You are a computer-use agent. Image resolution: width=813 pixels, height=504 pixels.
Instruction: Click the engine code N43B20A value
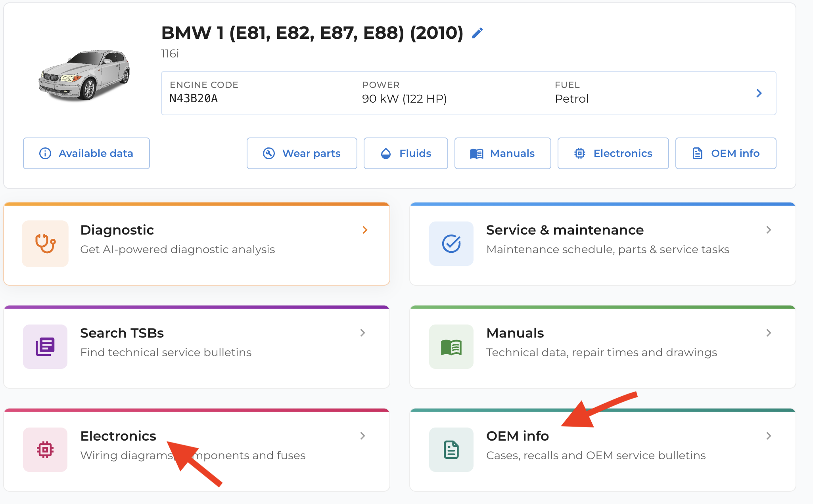pyautogui.click(x=194, y=98)
